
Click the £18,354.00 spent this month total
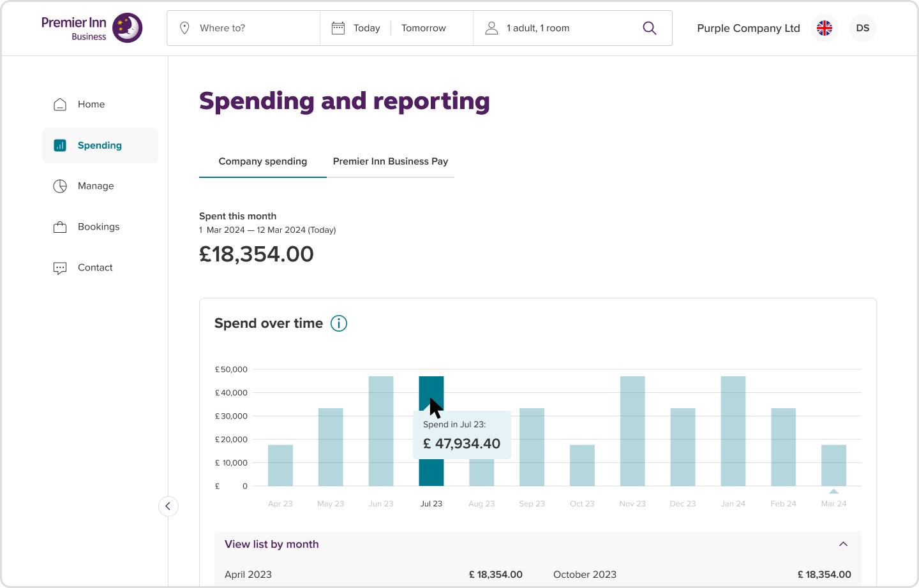(257, 254)
